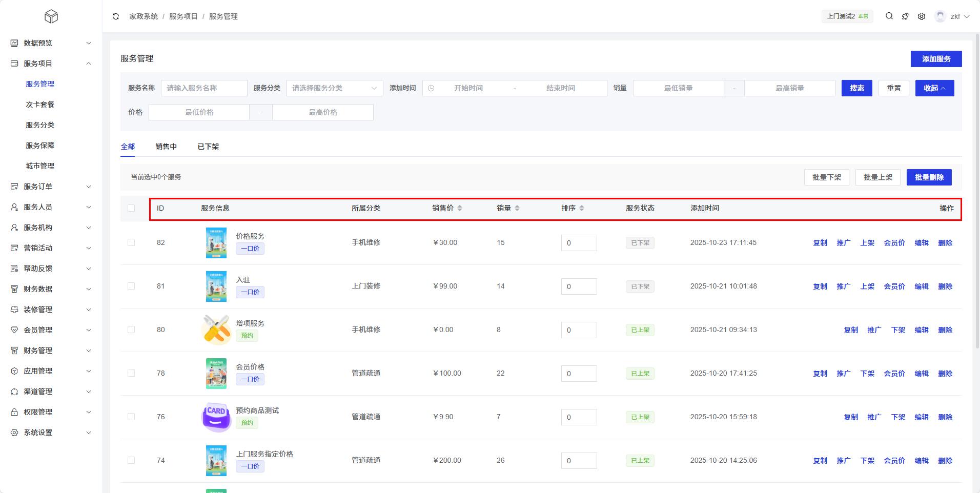Check the row checkbox for service ID 82
Viewport: 980px width, 493px height.
coord(131,242)
